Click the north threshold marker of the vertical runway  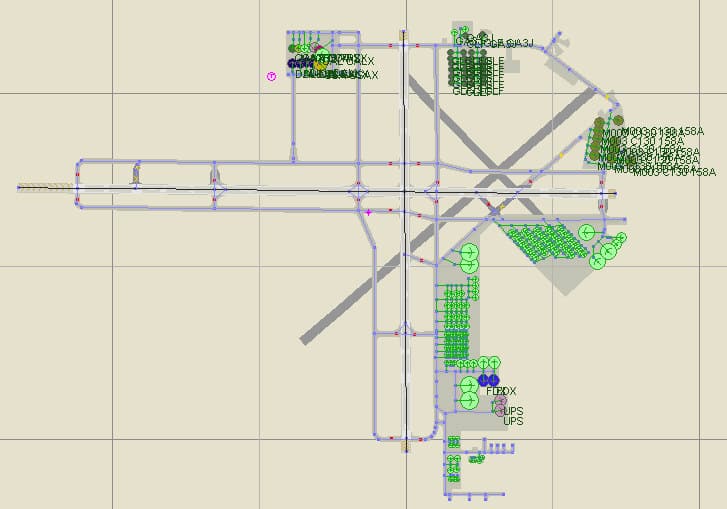point(404,36)
